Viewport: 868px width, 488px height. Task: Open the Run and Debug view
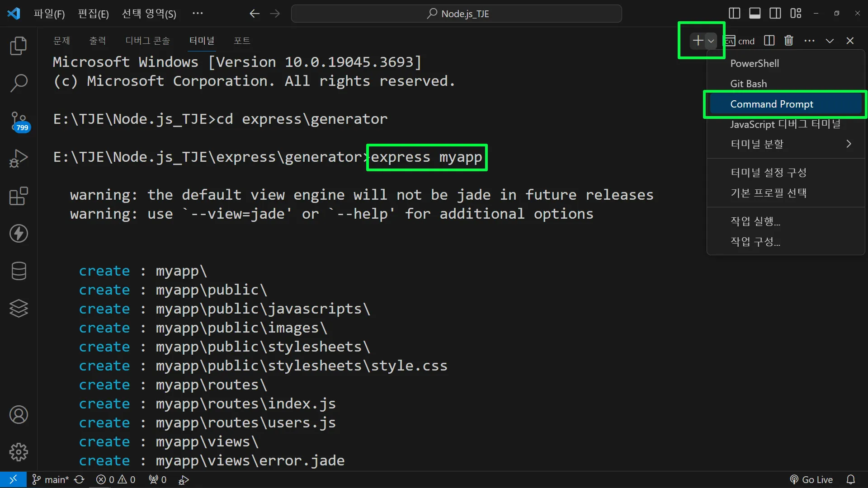pos(19,159)
